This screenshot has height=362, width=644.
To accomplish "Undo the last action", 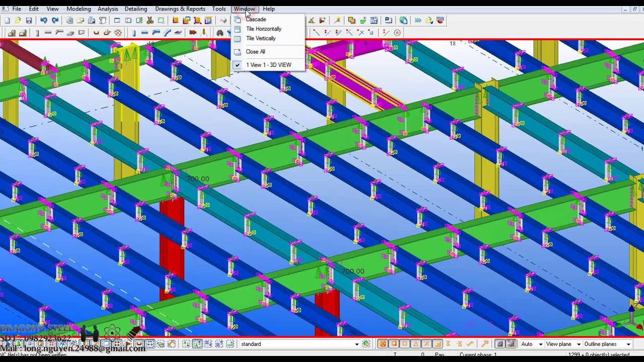I will 44,20.
